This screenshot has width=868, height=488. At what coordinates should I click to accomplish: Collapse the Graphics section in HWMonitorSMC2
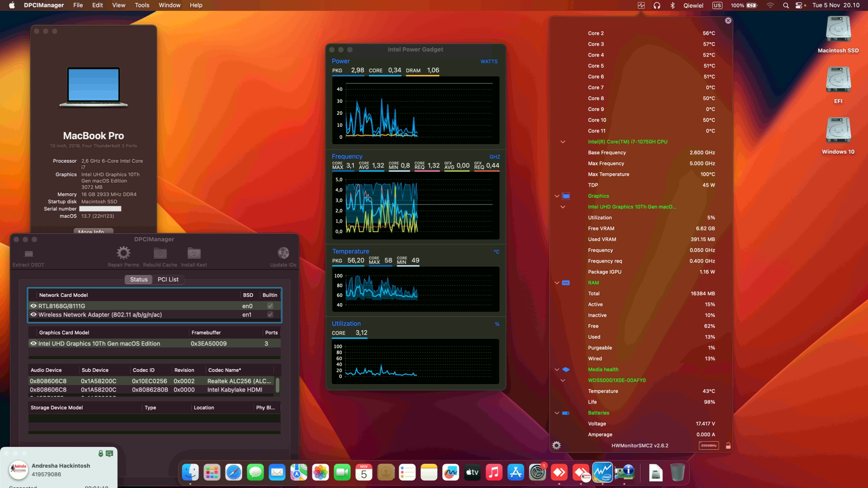[557, 196]
